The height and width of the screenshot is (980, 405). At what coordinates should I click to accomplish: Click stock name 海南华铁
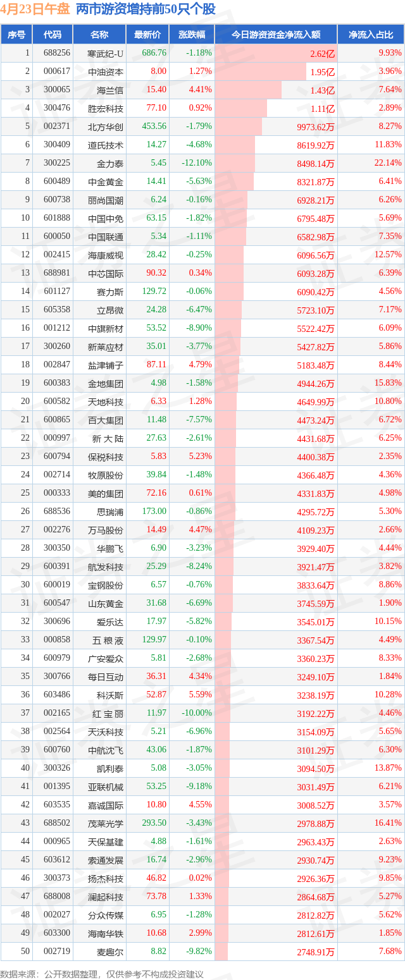(x=106, y=933)
